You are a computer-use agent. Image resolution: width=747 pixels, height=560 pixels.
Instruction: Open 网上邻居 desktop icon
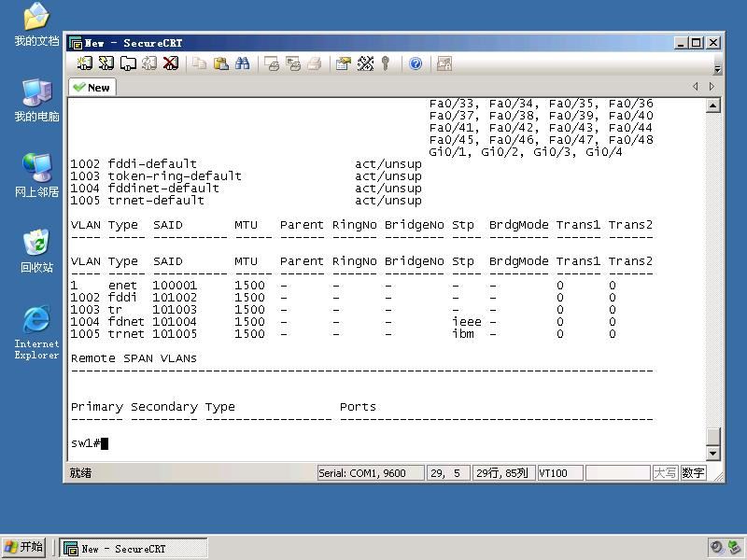pyautogui.click(x=36, y=175)
